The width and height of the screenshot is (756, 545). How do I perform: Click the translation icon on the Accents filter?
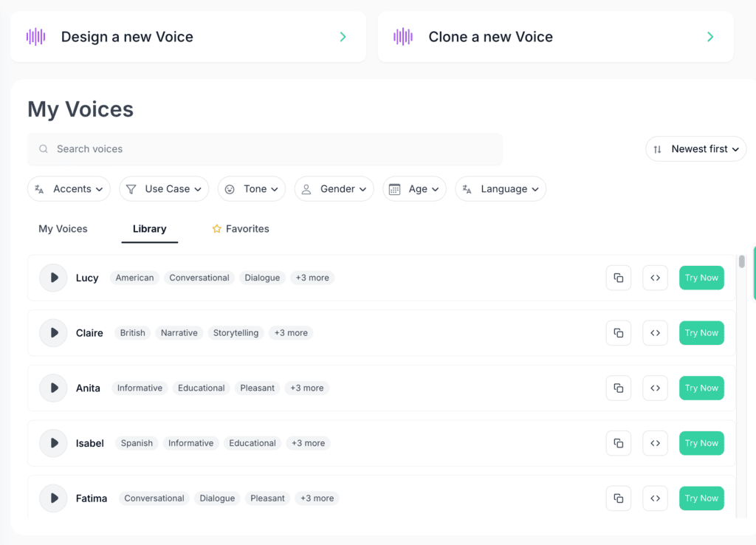click(40, 189)
